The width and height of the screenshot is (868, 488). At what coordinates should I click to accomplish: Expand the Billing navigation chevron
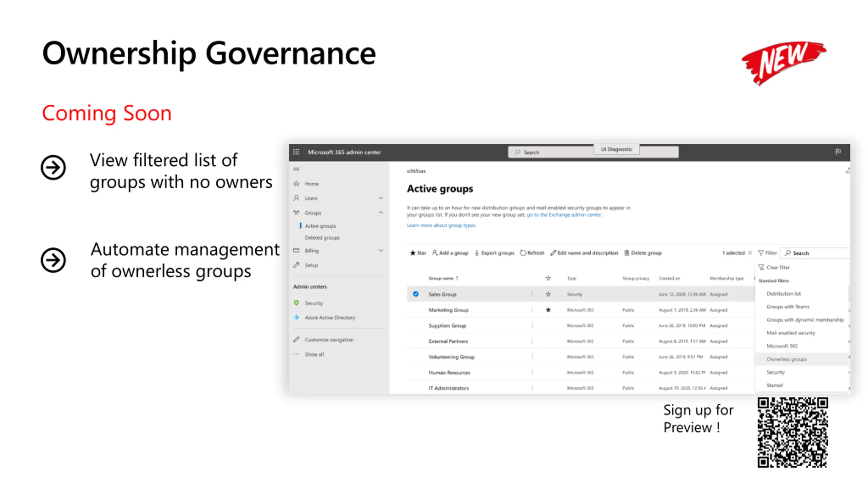click(381, 250)
